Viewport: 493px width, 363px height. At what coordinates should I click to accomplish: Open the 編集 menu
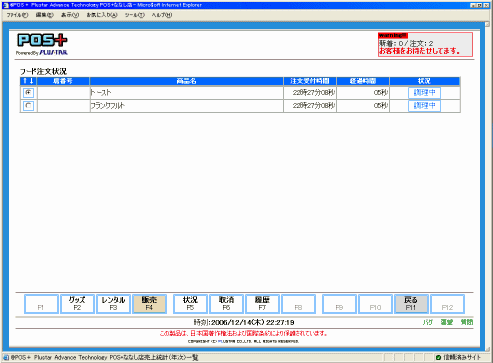click(x=44, y=15)
